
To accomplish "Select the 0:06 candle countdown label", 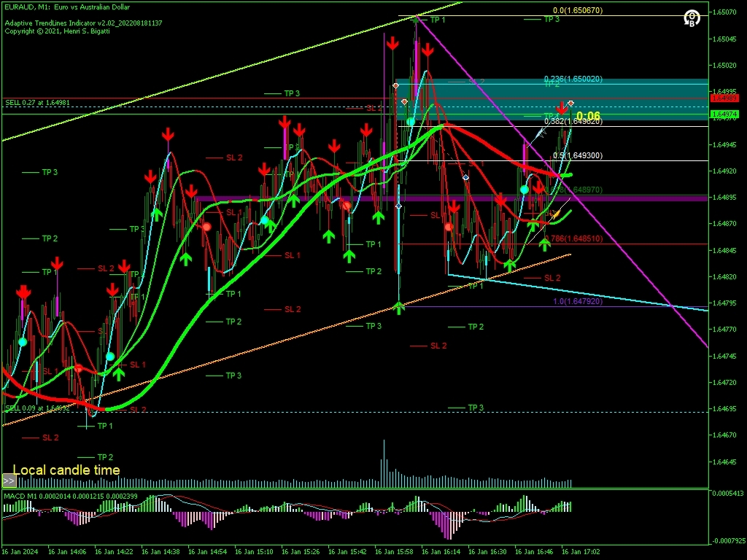I will tap(588, 116).
